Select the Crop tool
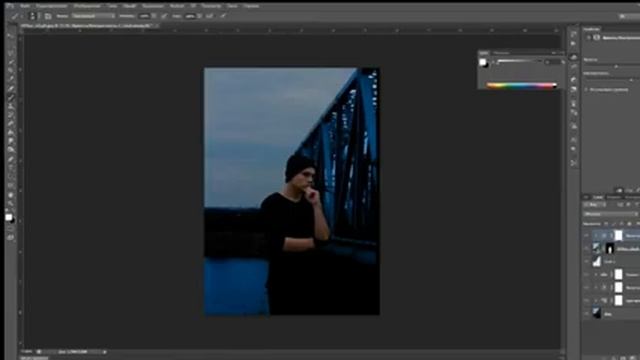 (x=10, y=70)
